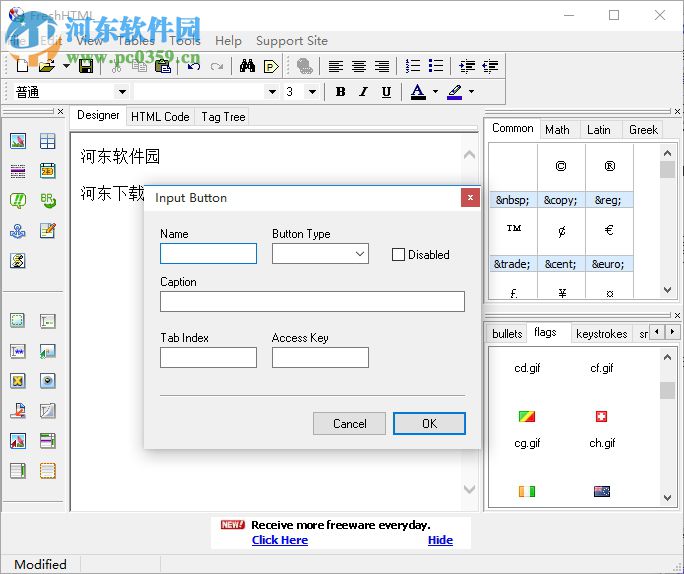
Task: Insert a horizontal rule from the left panel
Action: (x=18, y=171)
